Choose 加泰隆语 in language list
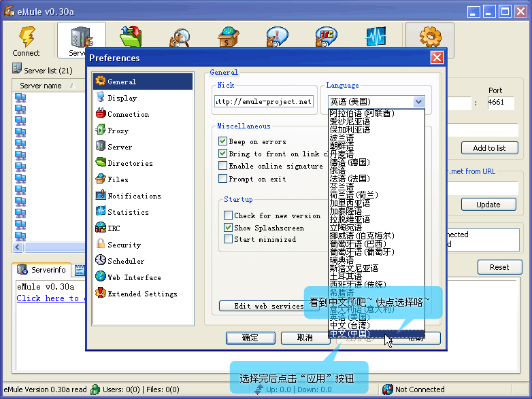The width and height of the screenshot is (532, 399). (377, 211)
